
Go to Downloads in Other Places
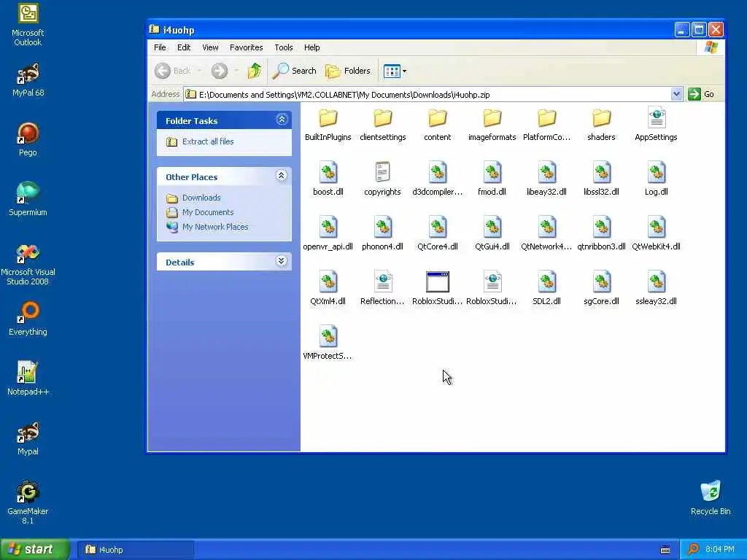point(201,198)
